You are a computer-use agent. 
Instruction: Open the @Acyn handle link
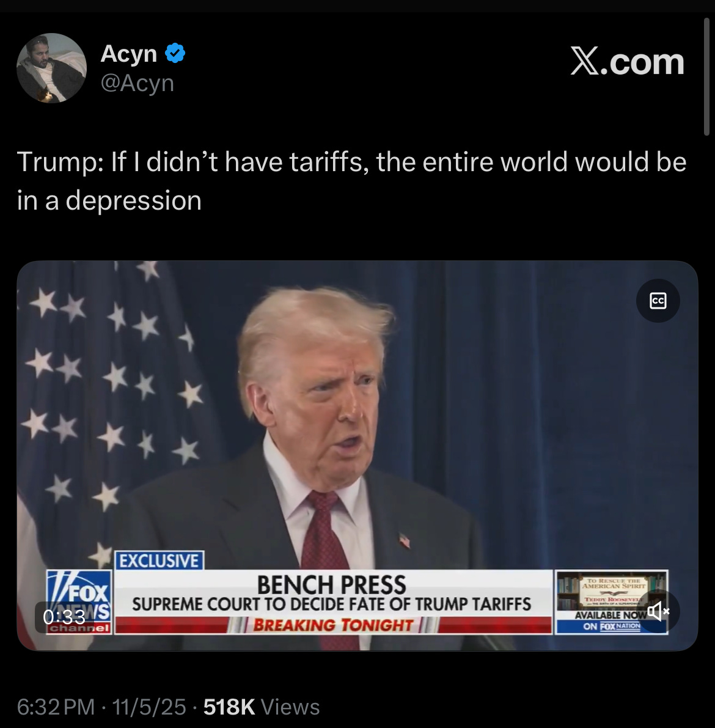tap(137, 84)
